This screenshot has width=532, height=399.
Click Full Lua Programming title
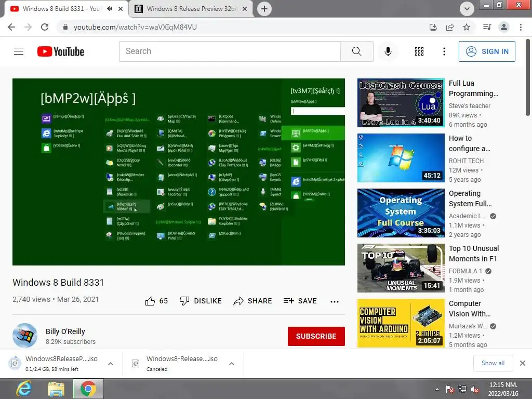click(473, 88)
